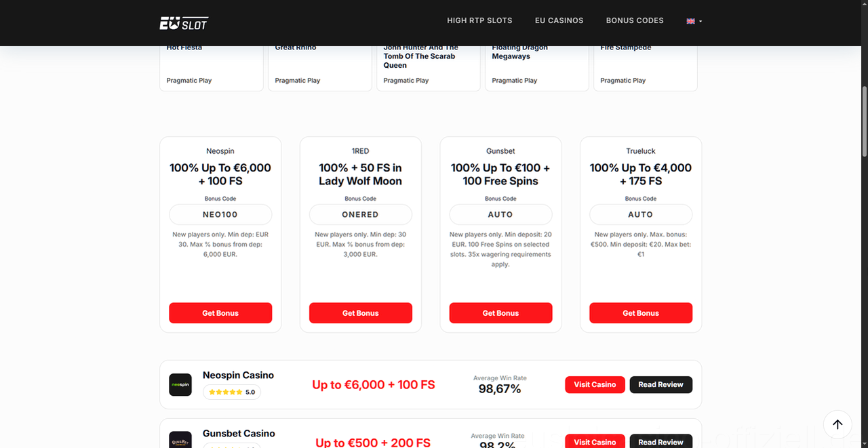868x448 pixels.
Task: Open the Bonus Codes menu
Action: point(635,20)
